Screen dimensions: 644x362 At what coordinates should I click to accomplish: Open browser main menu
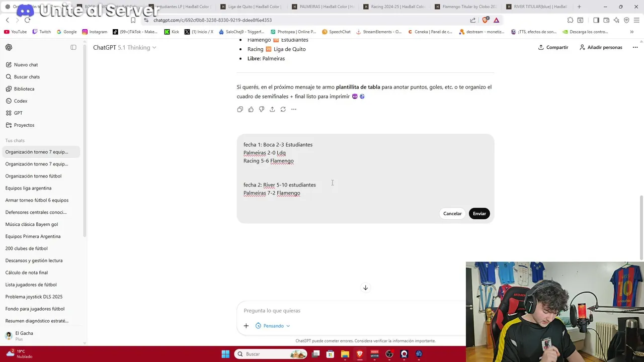(x=636, y=20)
